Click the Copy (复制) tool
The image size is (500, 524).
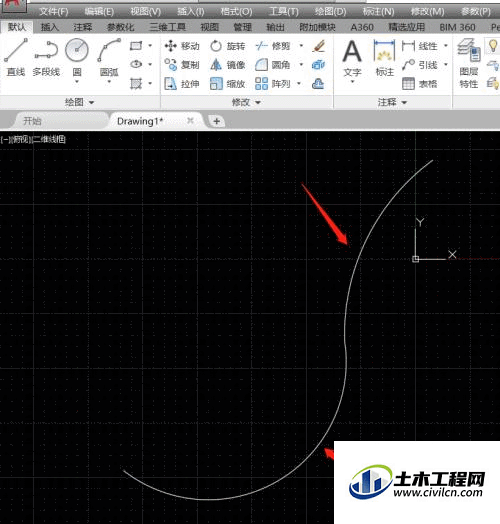182,64
